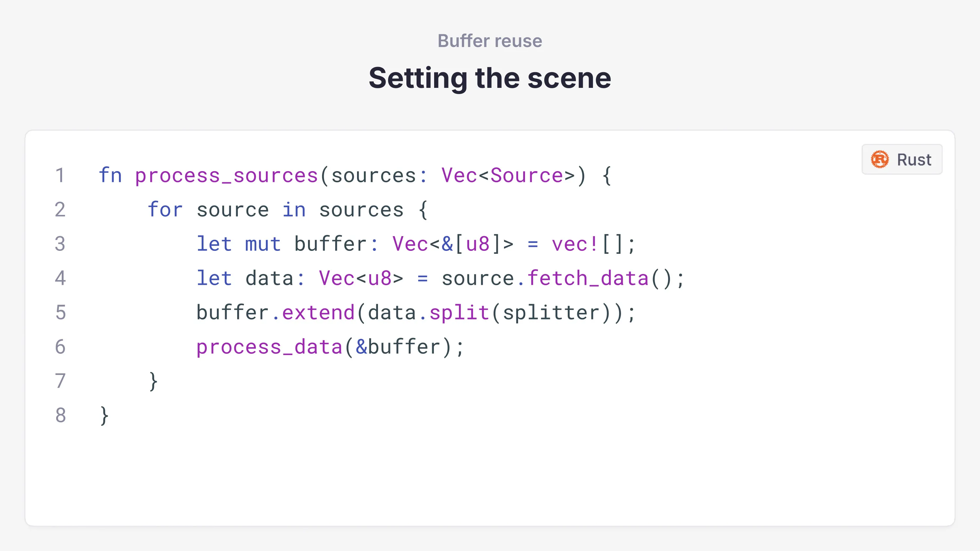Image resolution: width=980 pixels, height=551 pixels.
Task: Click the 'fn' keyword on line 1
Action: 110,175
